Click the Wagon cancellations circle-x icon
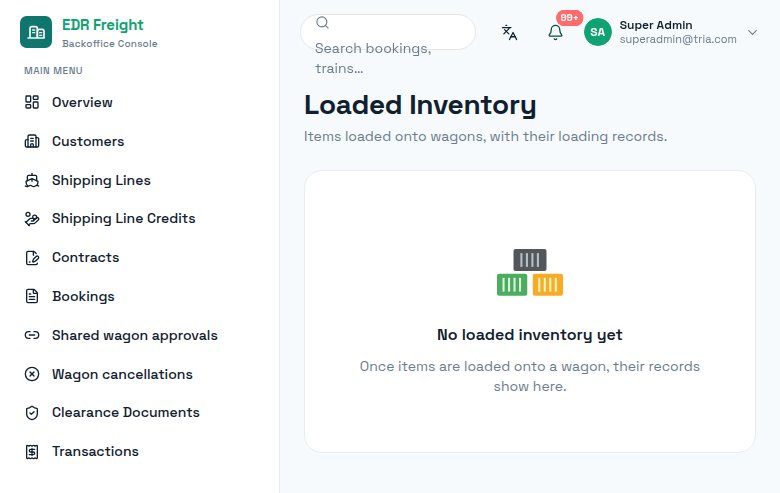 click(x=32, y=374)
